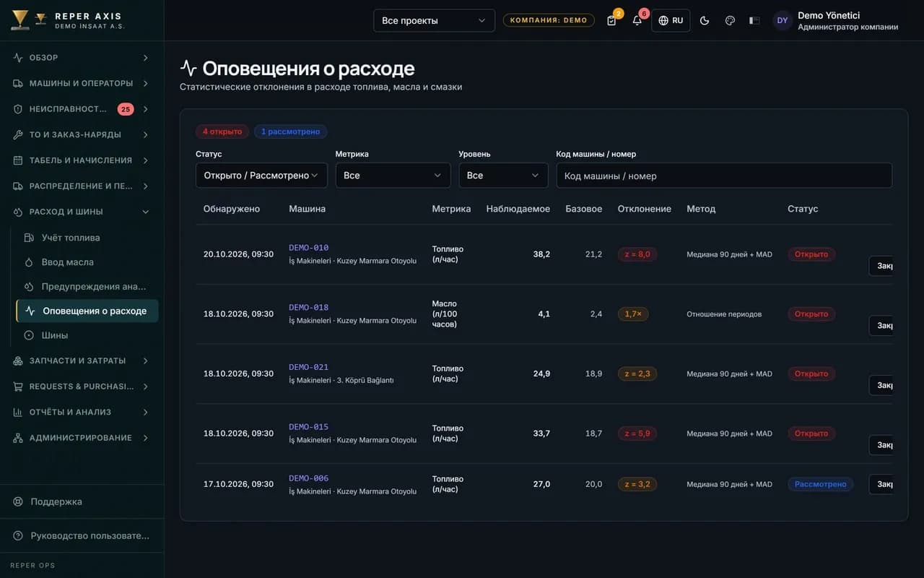Open the RU language selector
The height and width of the screenshot is (578, 924).
pos(671,20)
